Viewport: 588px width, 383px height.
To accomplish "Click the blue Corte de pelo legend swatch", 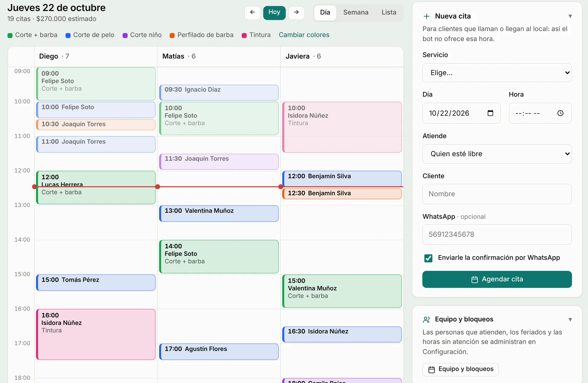I will coord(68,36).
